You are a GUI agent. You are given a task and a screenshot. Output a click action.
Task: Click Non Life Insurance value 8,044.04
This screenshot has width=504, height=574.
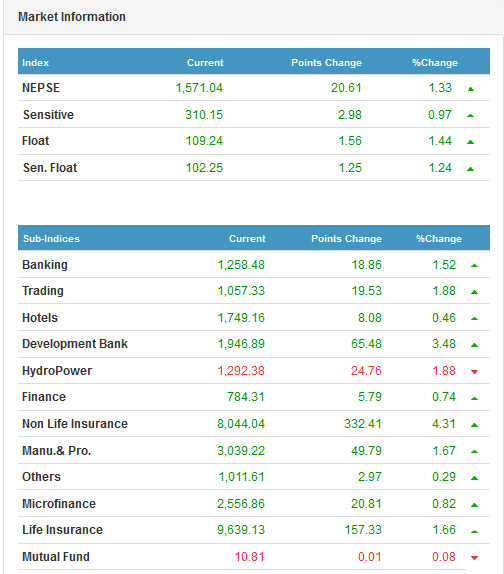click(241, 424)
